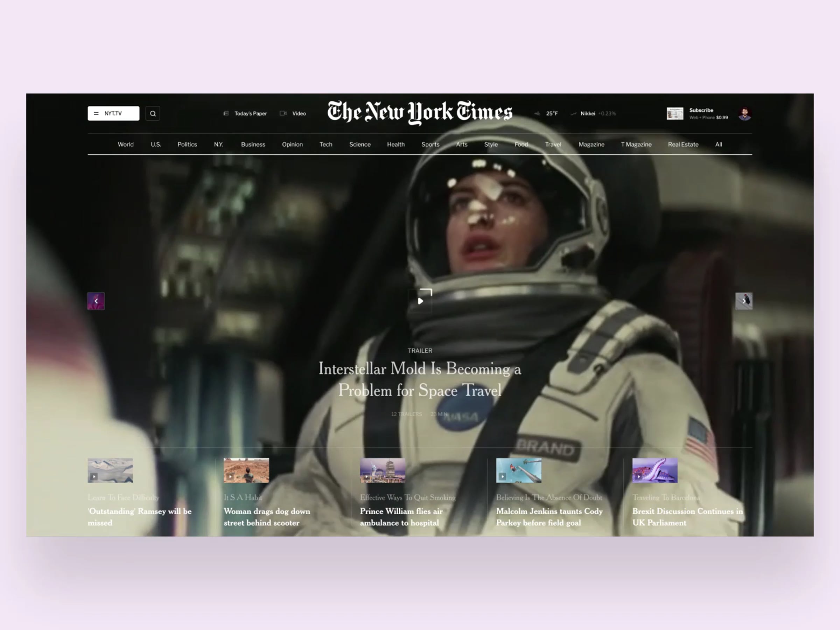Click the Nikkei trend chart icon
This screenshot has width=840, height=630.
pos(573,113)
